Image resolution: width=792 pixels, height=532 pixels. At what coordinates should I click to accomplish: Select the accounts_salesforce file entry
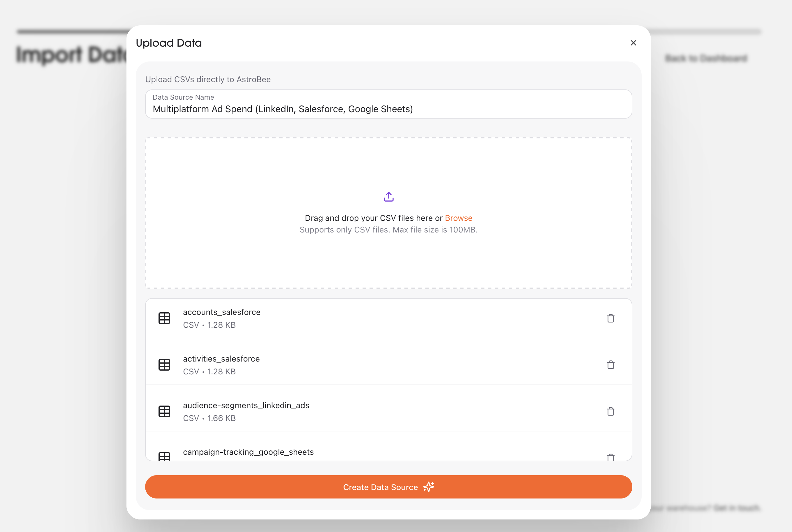click(x=339, y=318)
